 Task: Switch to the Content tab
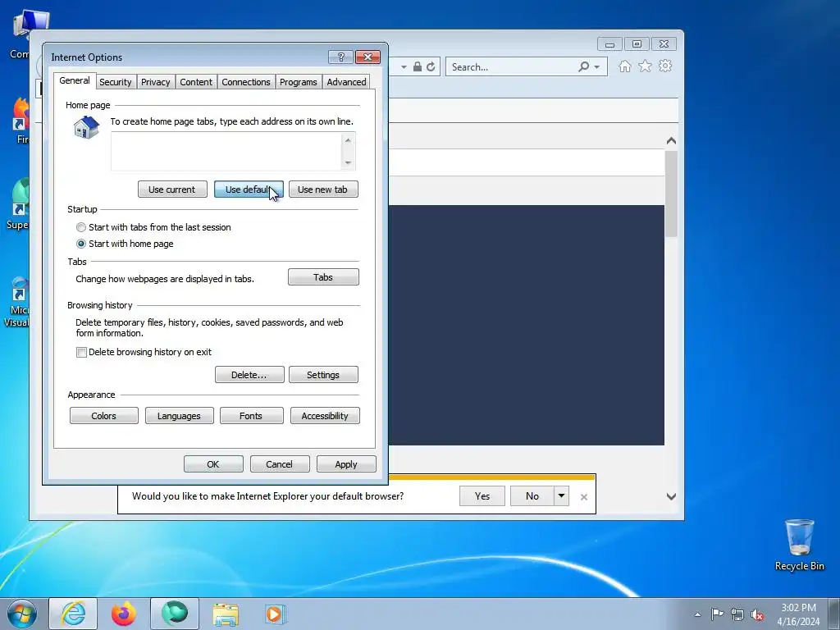(x=196, y=82)
